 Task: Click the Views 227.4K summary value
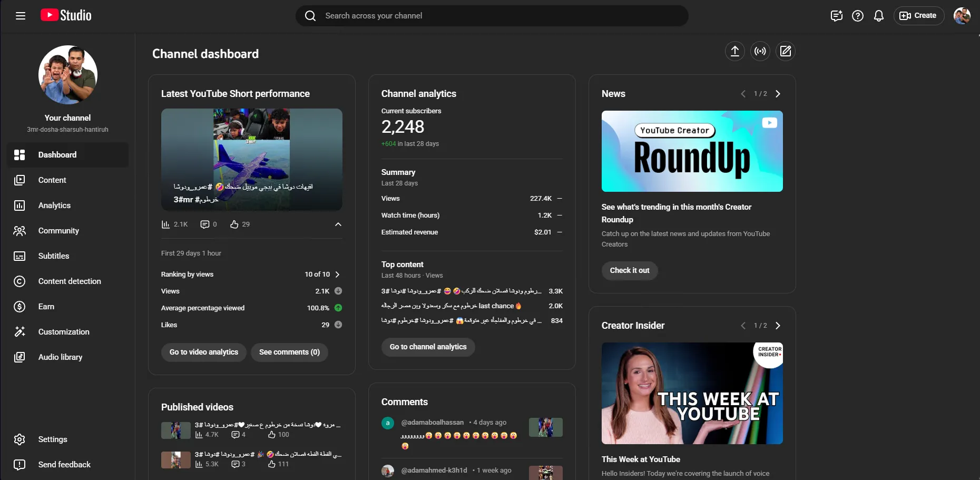[541, 199]
